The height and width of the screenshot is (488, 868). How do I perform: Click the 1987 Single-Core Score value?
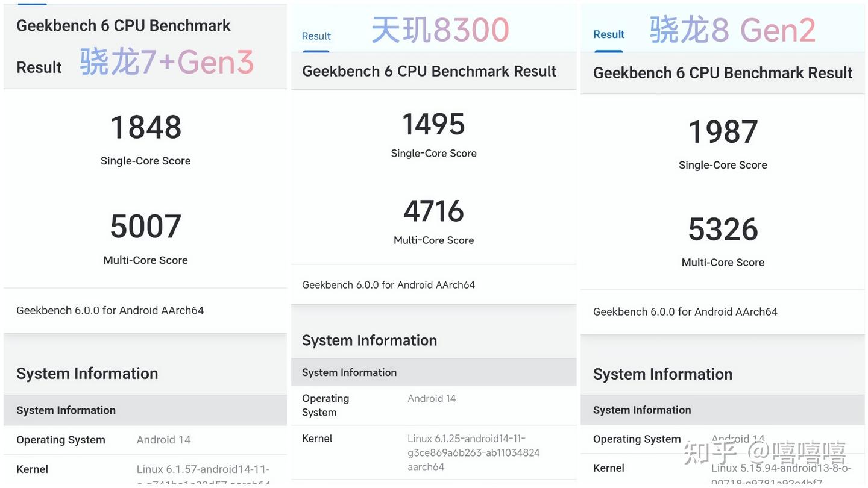[x=722, y=131]
